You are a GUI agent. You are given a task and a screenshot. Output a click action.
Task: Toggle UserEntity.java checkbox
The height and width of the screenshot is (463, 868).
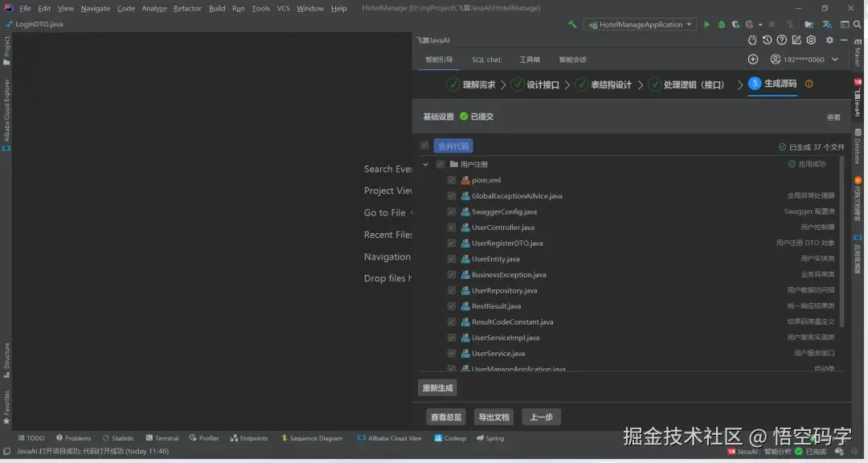tap(452, 259)
